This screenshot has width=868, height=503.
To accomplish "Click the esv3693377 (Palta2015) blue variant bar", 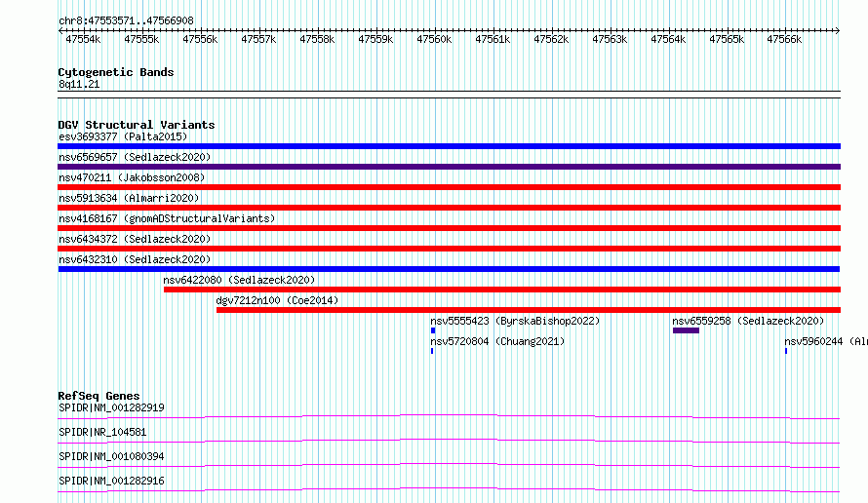I will [x=449, y=146].
